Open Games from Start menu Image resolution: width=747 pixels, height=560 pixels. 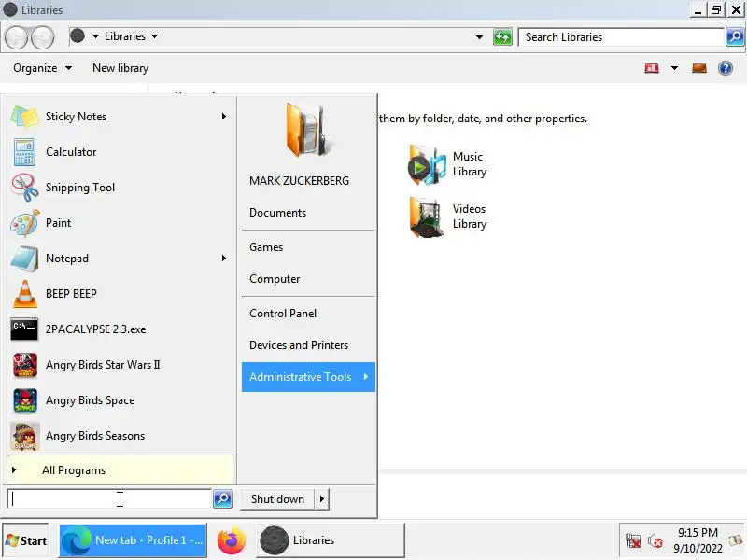point(266,247)
